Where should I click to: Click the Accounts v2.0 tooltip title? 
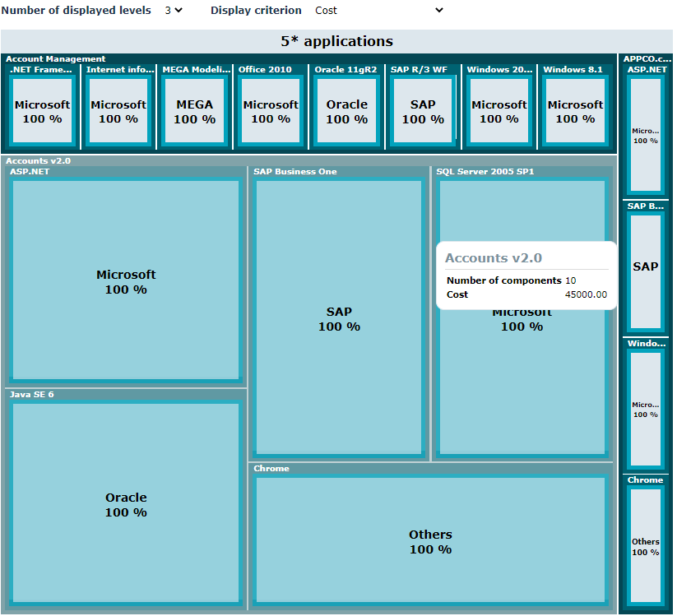click(494, 258)
